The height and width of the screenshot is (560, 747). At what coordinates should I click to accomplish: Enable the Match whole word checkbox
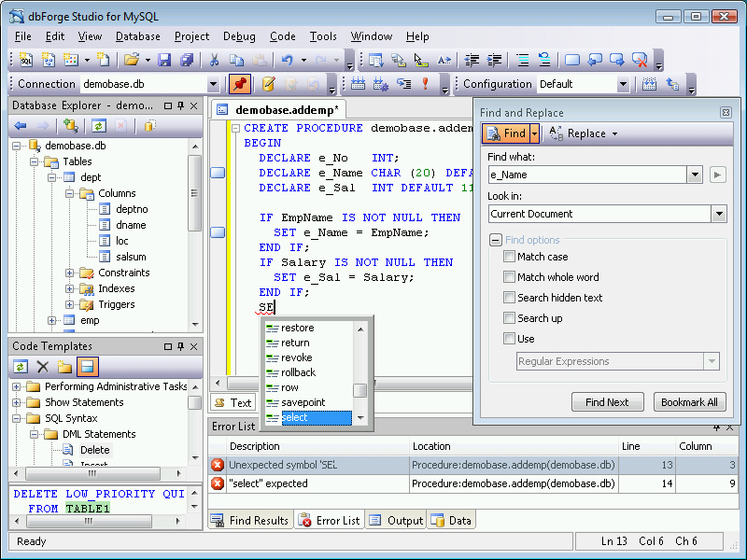pos(509,277)
